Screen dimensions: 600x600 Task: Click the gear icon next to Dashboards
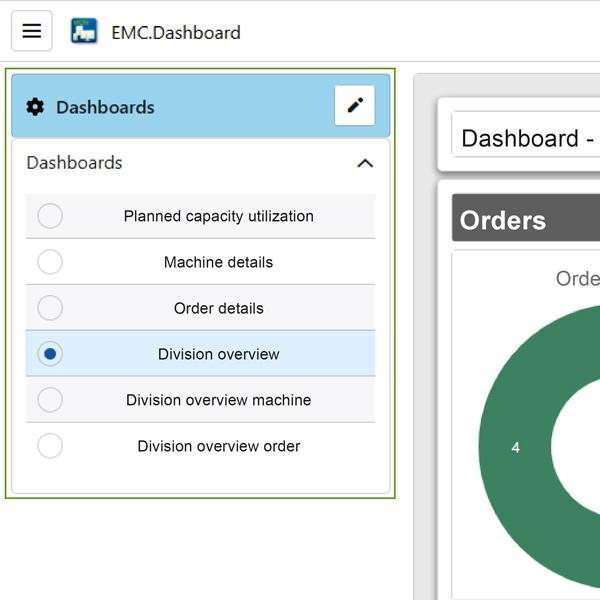click(x=35, y=107)
